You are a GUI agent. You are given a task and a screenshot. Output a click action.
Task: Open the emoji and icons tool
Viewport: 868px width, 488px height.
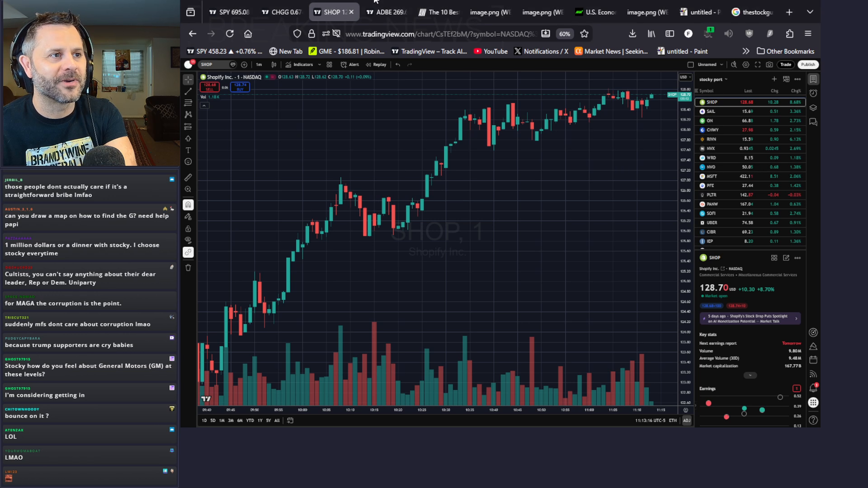click(188, 162)
